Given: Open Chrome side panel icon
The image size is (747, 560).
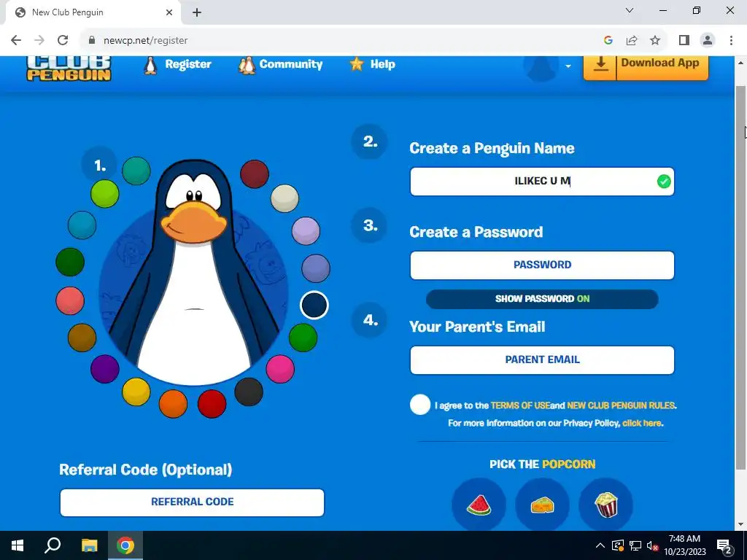Looking at the screenshot, I should point(684,40).
